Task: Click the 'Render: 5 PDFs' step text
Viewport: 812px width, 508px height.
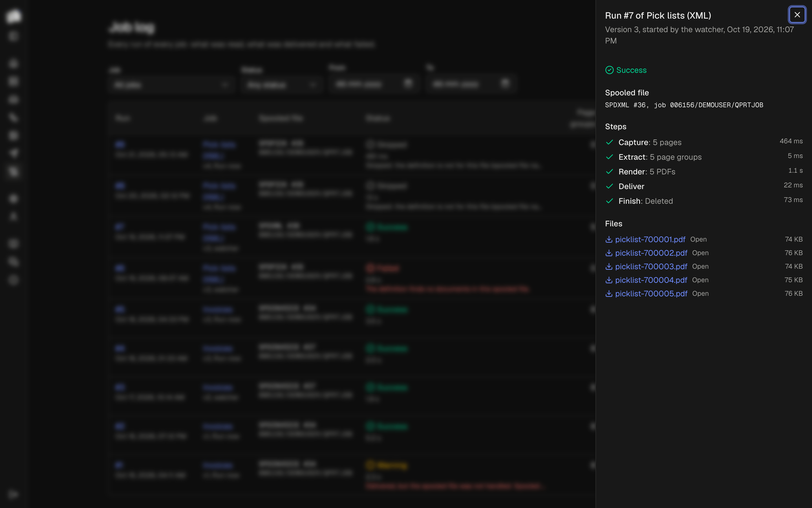Action: (x=647, y=172)
